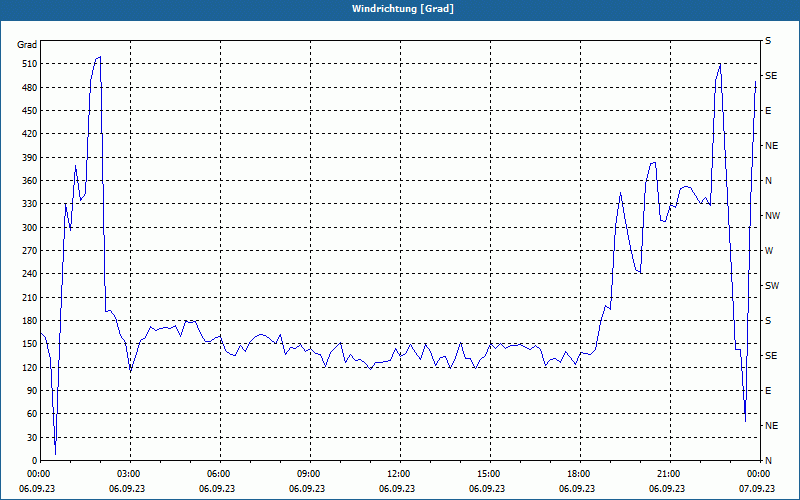Select the 300 value on the left axis

pyautogui.click(x=28, y=228)
